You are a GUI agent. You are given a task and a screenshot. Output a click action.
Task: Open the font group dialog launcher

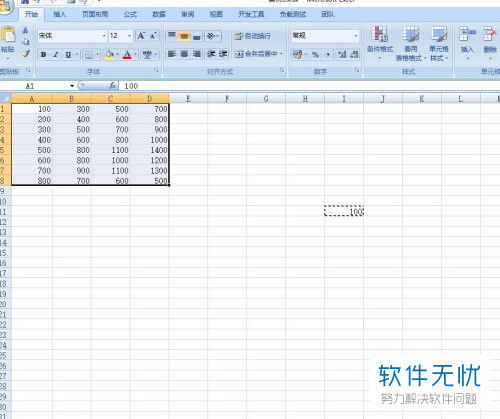click(x=156, y=70)
